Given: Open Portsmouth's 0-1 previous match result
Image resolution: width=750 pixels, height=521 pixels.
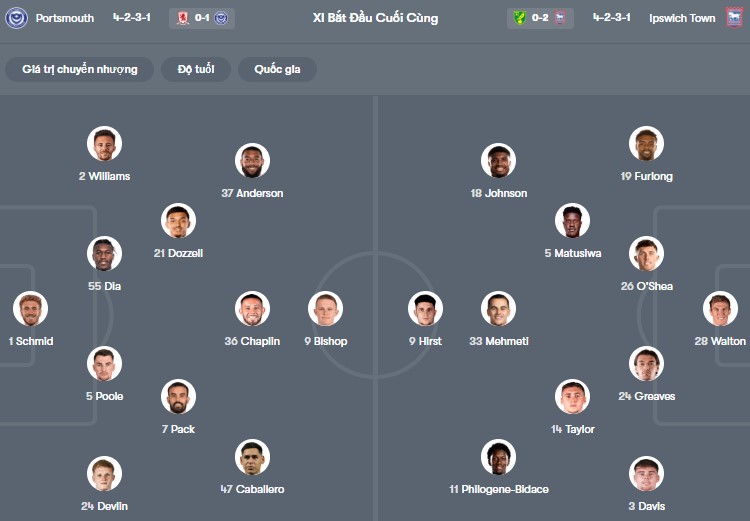Looking at the screenshot, I should [202, 18].
